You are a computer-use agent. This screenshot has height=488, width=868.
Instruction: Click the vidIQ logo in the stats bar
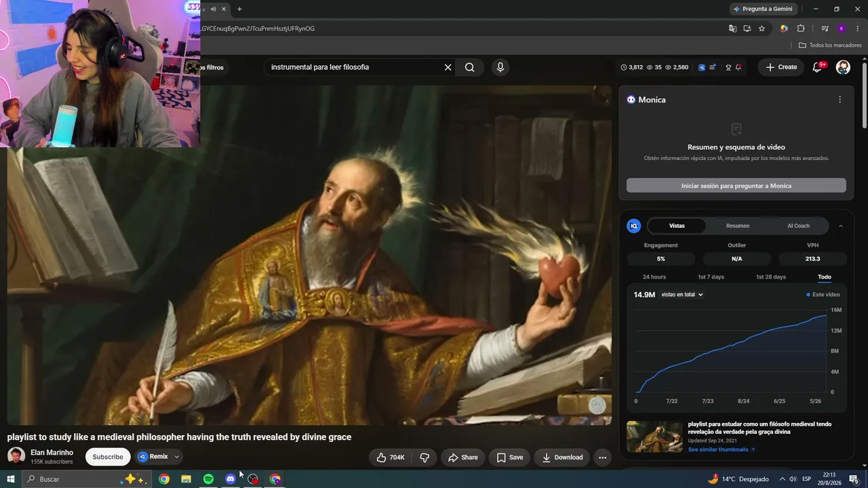[x=702, y=67]
